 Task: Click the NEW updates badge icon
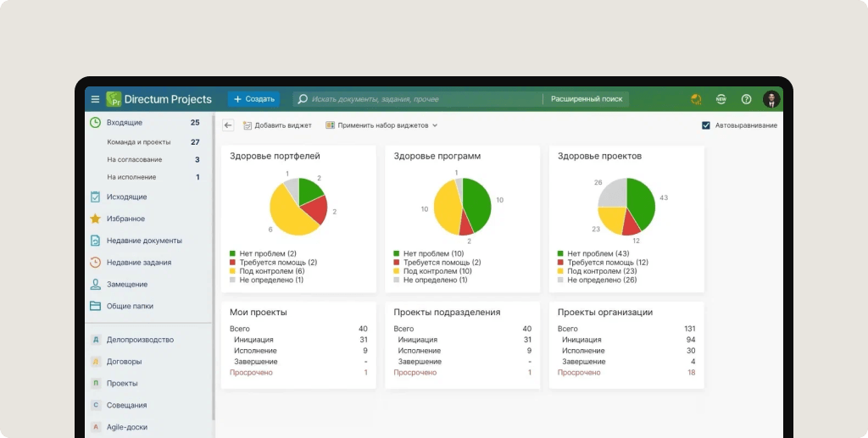click(721, 99)
